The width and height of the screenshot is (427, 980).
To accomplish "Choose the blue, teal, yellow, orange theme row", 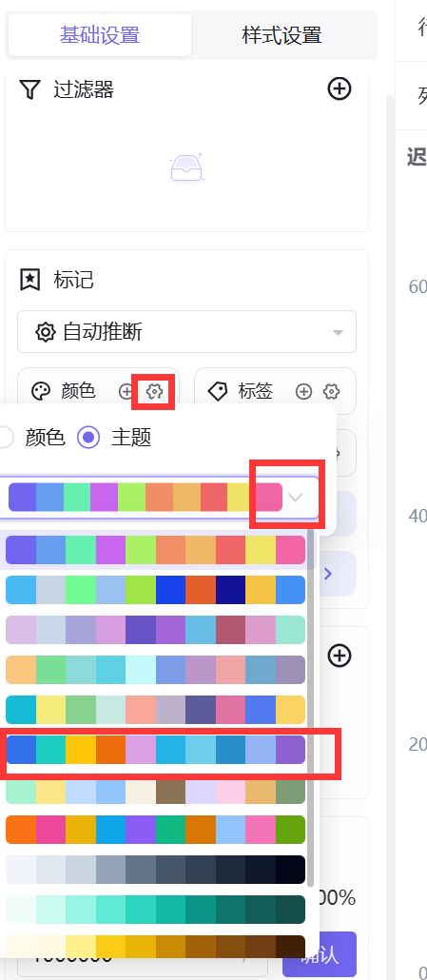I will [x=155, y=750].
